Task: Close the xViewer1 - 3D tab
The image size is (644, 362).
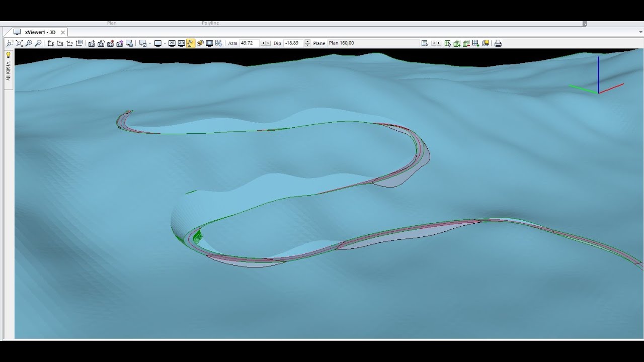Action: [x=63, y=32]
